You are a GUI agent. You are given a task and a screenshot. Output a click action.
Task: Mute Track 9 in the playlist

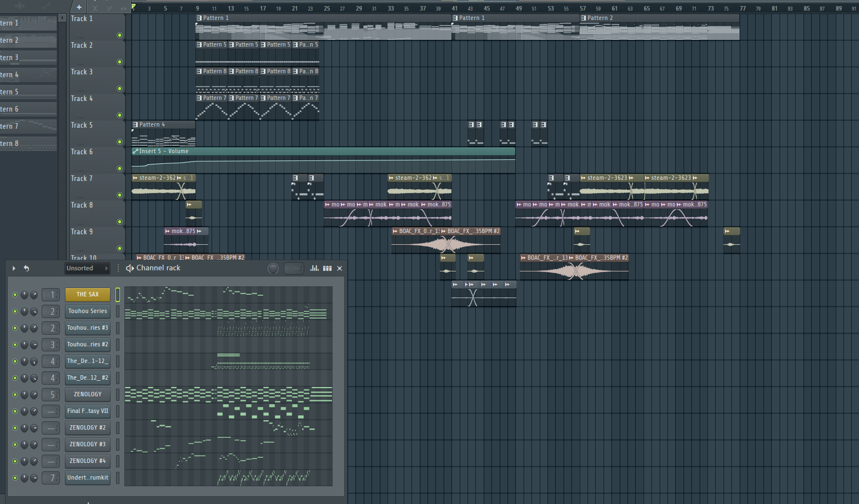pyautogui.click(x=119, y=248)
